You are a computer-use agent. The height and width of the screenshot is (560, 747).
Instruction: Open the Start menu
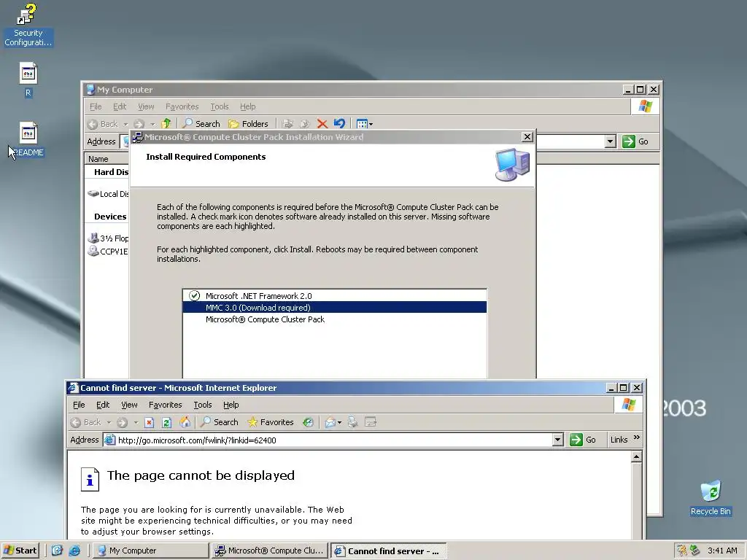[20, 551]
